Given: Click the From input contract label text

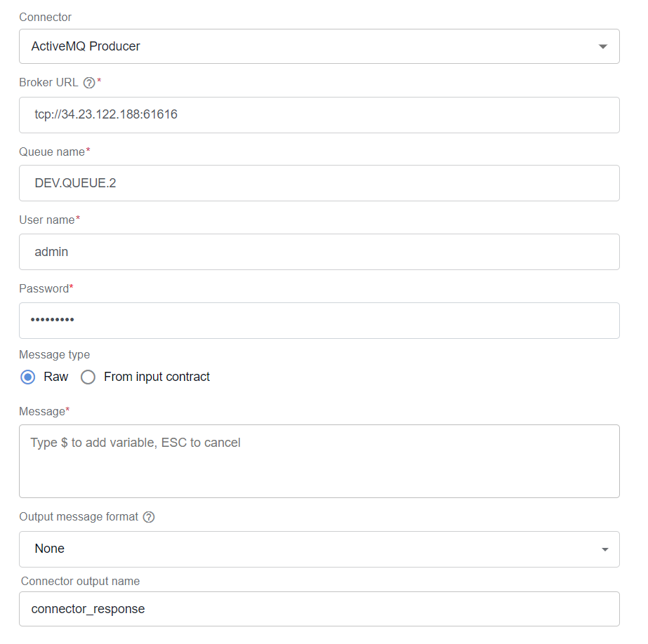Looking at the screenshot, I should coord(157,377).
